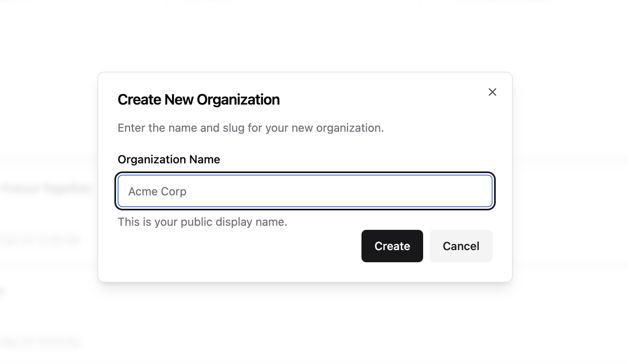Close the Create New Organization dialog
The image size is (628, 364).
[x=492, y=92]
